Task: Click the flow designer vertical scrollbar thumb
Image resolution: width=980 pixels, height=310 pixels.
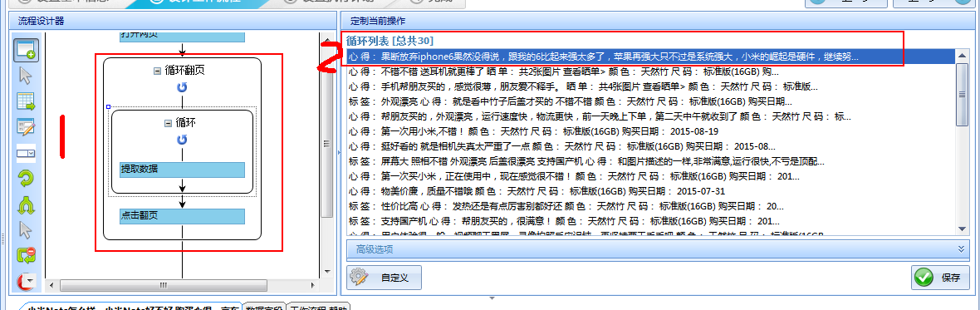Action: pyautogui.click(x=326, y=144)
